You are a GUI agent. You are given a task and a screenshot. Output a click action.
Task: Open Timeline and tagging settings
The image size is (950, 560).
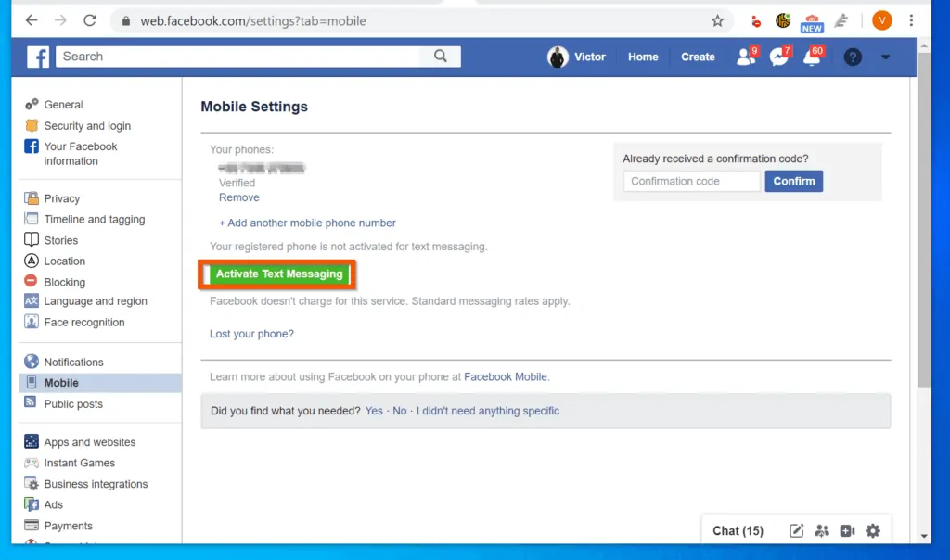click(x=95, y=219)
